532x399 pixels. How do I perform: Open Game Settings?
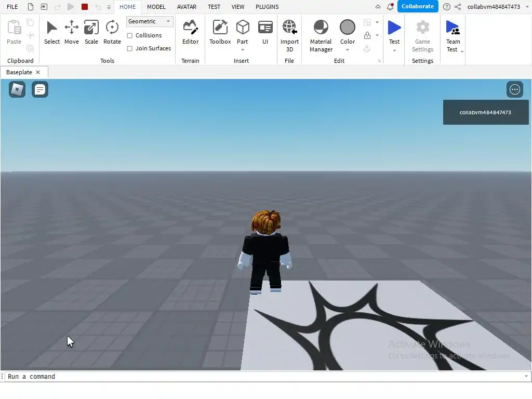pyautogui.click(x=422, y=36)
